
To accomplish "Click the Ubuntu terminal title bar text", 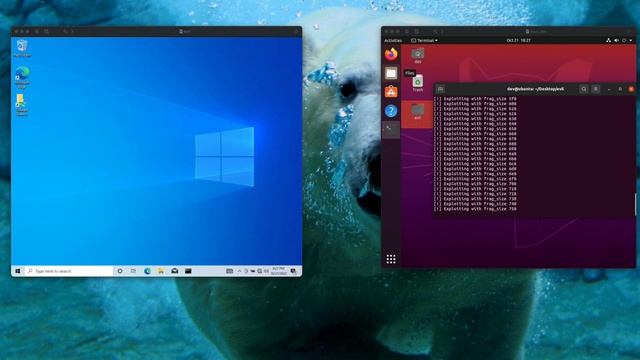I will click(x=535, y=89).
